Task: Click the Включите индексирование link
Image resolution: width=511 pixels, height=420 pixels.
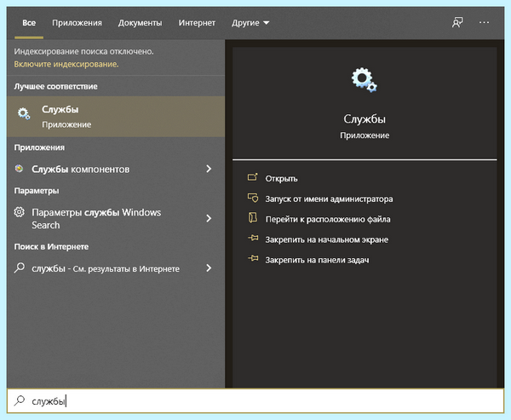Action: click(x=66, y=64)
